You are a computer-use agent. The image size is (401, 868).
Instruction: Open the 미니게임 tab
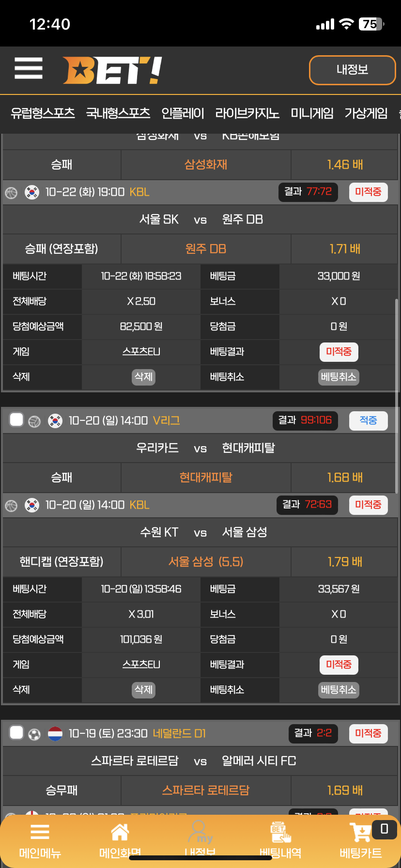pyautogui.click(x=312, y=113)
